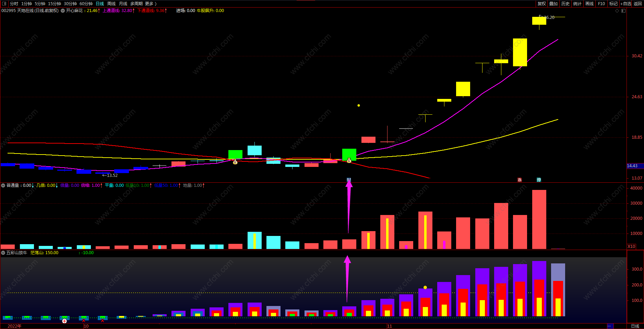Toggle the left sidebar panel icon
The width and height of the screenshot is (644, 329).
point(4,4)
